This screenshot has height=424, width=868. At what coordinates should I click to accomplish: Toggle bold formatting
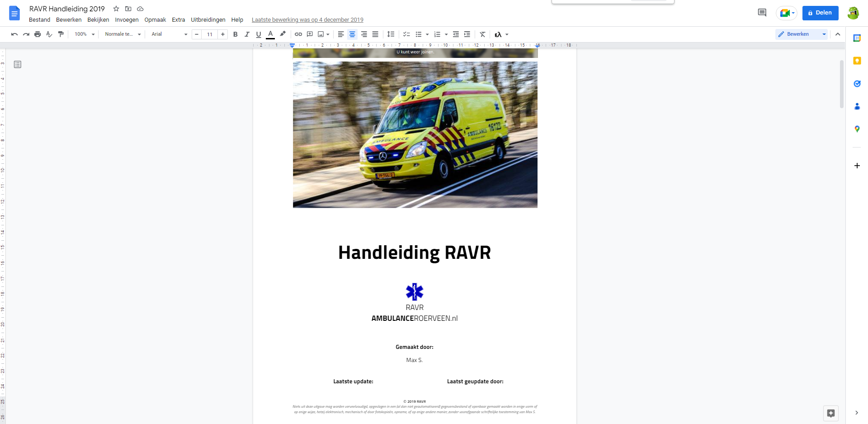235,34
